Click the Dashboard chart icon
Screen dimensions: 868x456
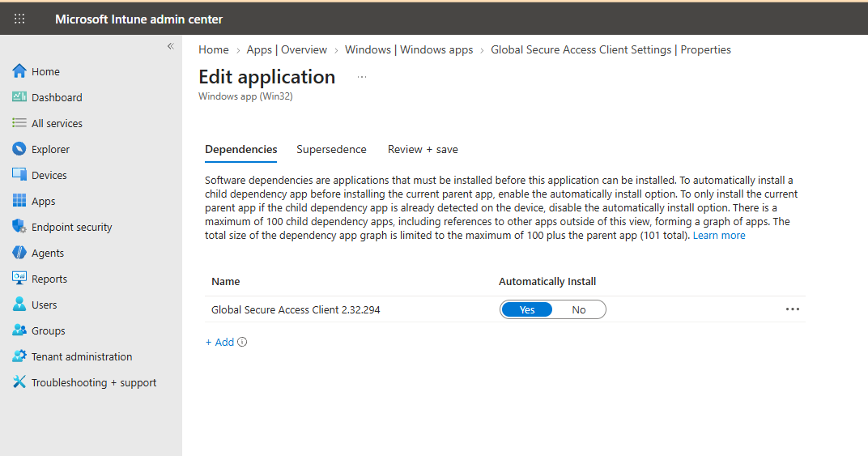click(x=19, y=97)
